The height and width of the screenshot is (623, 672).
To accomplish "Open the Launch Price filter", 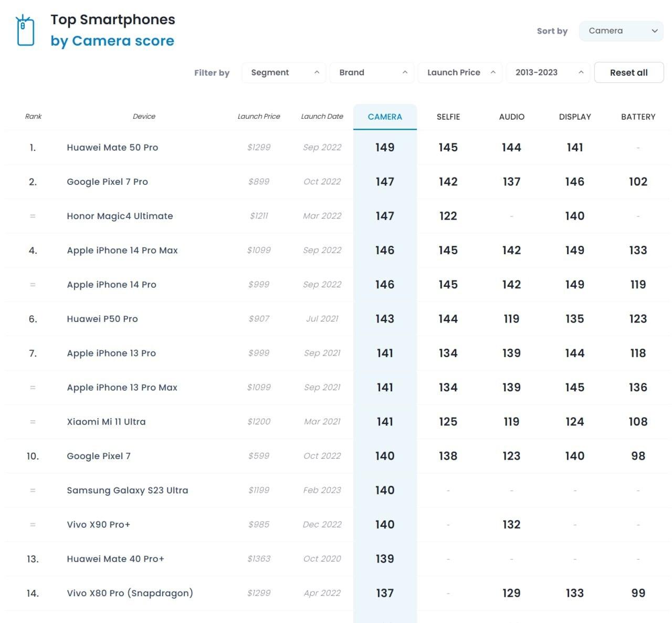I will [460, 72].
